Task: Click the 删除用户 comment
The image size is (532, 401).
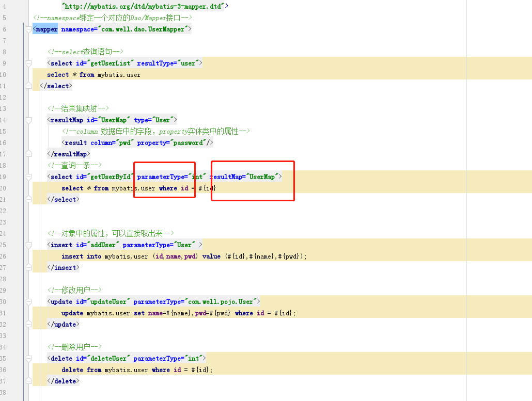Action: coord(75,347)
